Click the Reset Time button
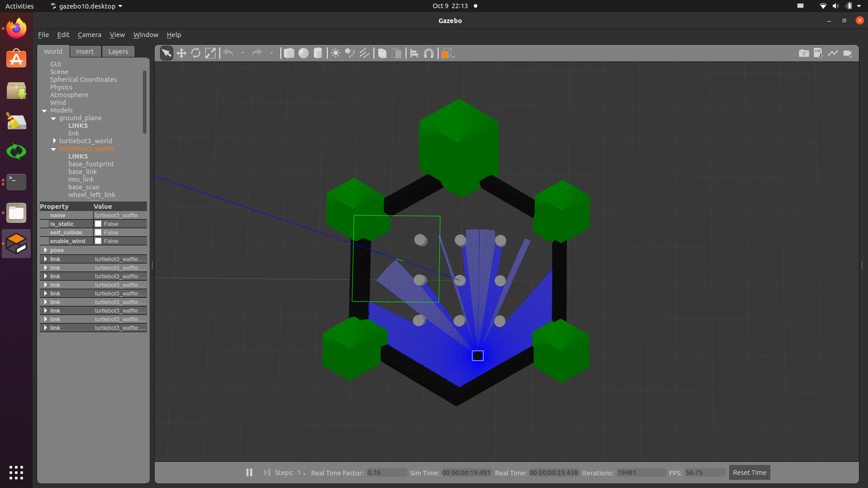The height and width of the screenshot is (488, 868). (x=749, y=472)
